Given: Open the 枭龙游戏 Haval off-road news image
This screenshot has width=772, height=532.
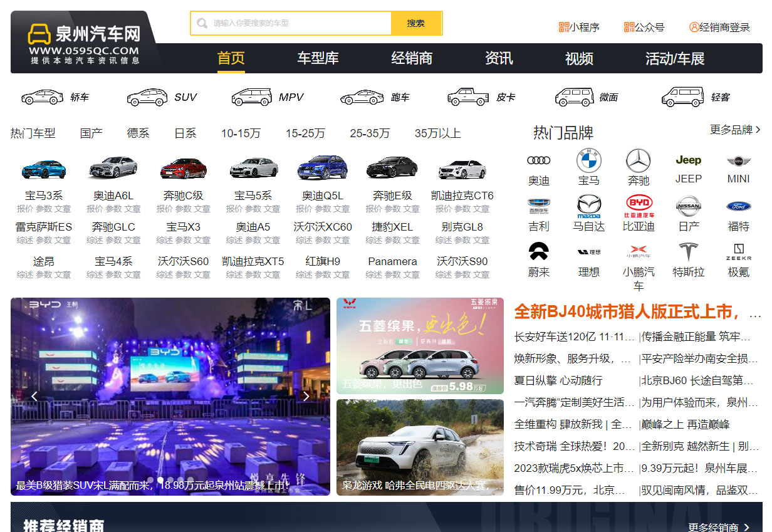Looking at the screenshot, I should 420,447.
